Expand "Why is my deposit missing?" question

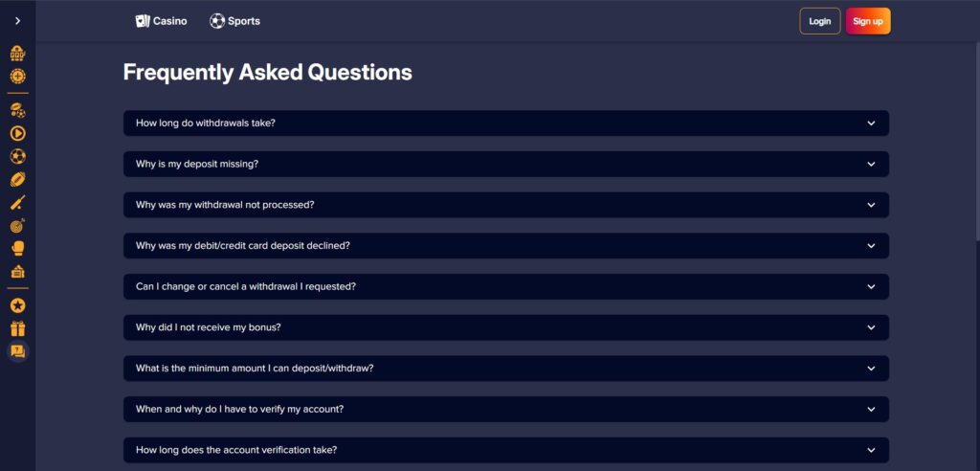(x=505, y=164)
